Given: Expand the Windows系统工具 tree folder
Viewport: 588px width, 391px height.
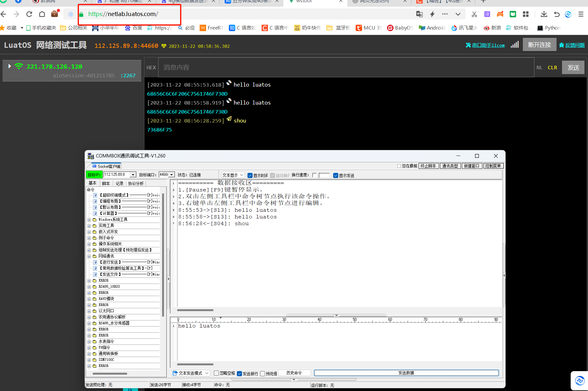Looking at the screenshot, I should (89, 220).
